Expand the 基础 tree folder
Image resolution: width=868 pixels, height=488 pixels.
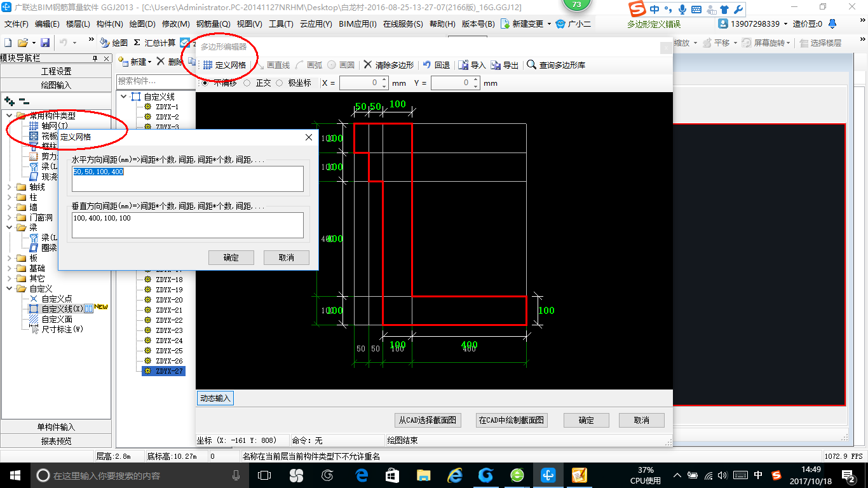(x=10, y=268)
